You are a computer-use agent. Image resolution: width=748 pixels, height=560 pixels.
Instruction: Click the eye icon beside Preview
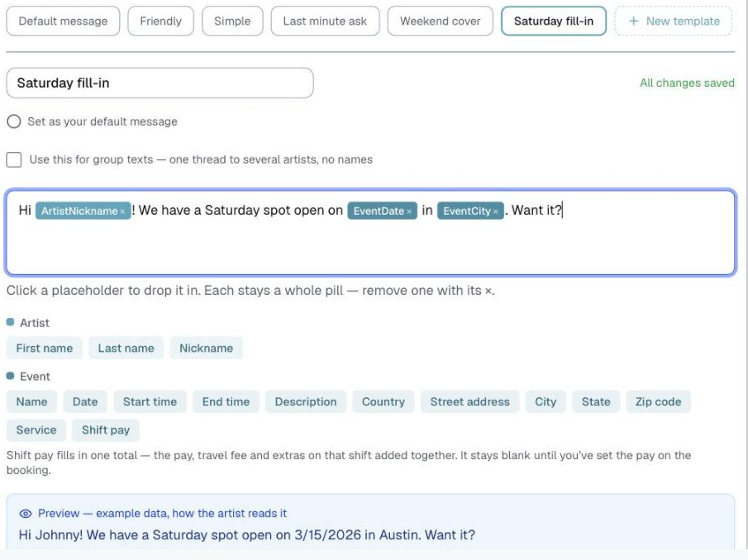[26, 514]
